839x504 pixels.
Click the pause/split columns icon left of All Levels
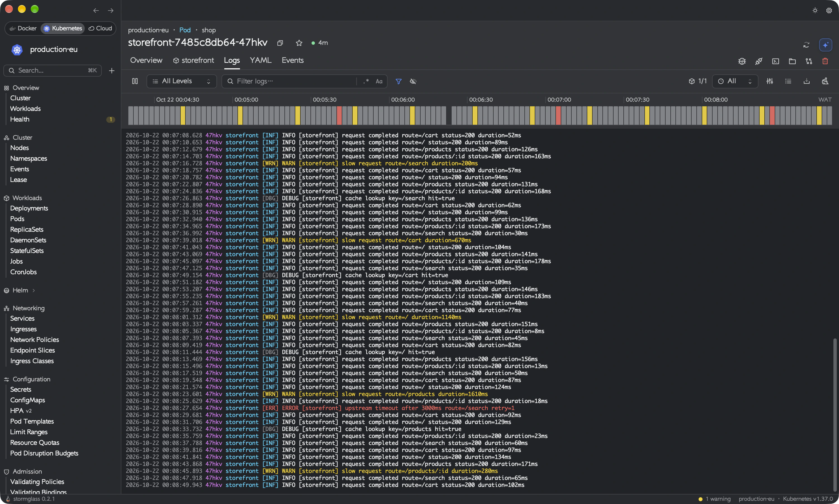point(135,81)
